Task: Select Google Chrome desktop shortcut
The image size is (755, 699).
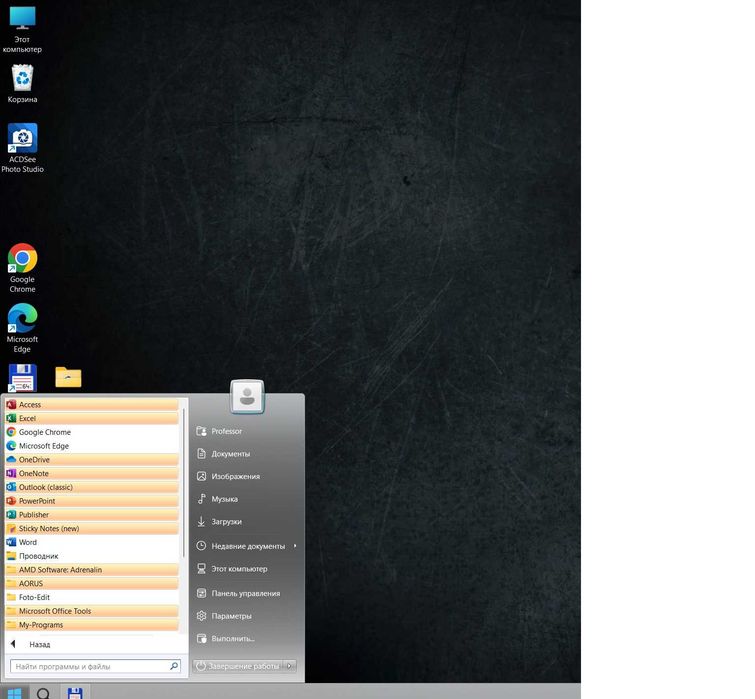Action: click(22, 268)
